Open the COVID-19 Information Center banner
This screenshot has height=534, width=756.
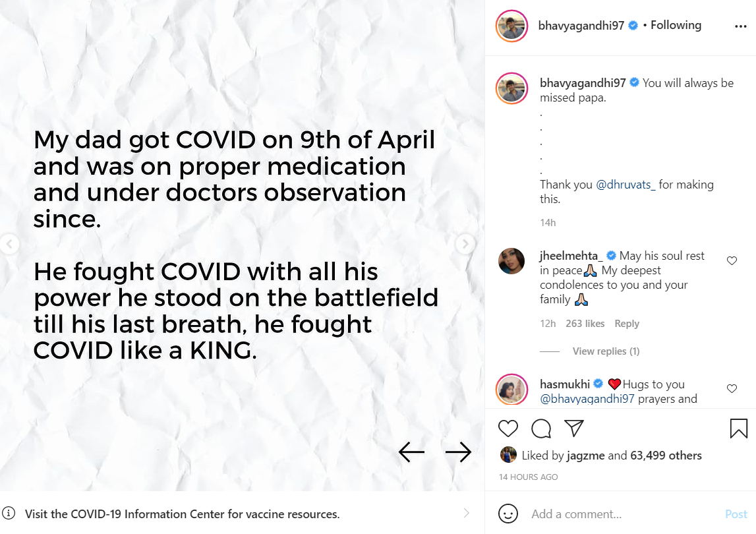pos(183,514)
